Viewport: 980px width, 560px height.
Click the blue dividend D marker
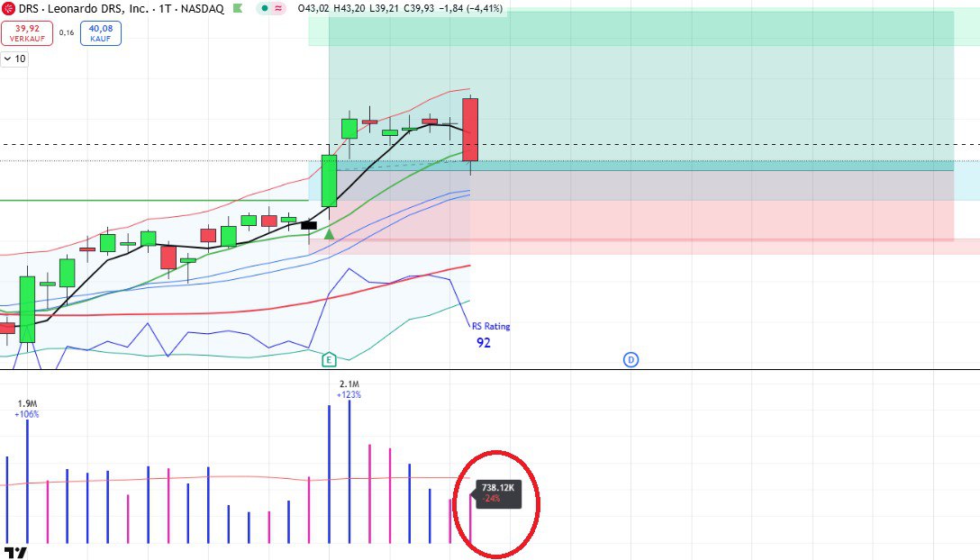tap(631, 360)
